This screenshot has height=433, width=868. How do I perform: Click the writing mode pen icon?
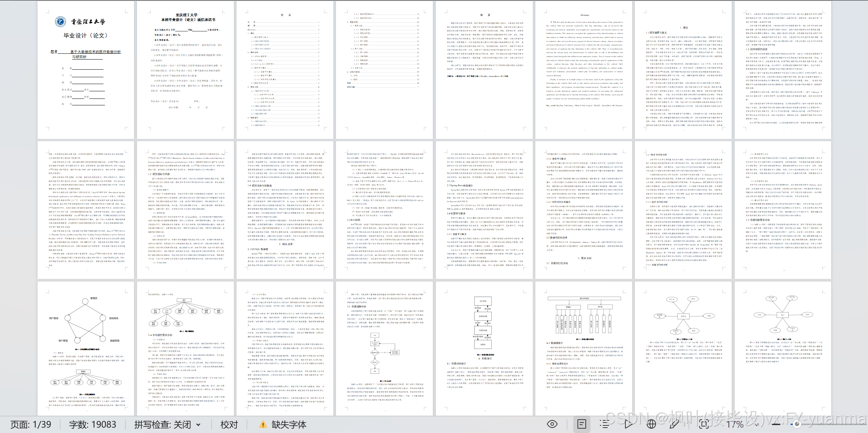pyautogui.click(x=674, y=424)
